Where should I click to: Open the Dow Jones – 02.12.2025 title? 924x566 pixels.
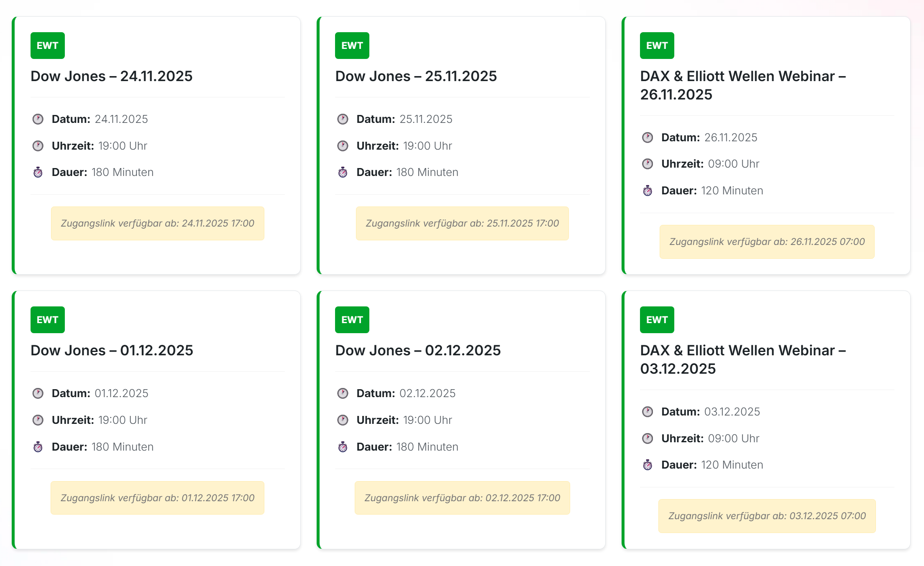pyautogui.click(x=418, y=350)
